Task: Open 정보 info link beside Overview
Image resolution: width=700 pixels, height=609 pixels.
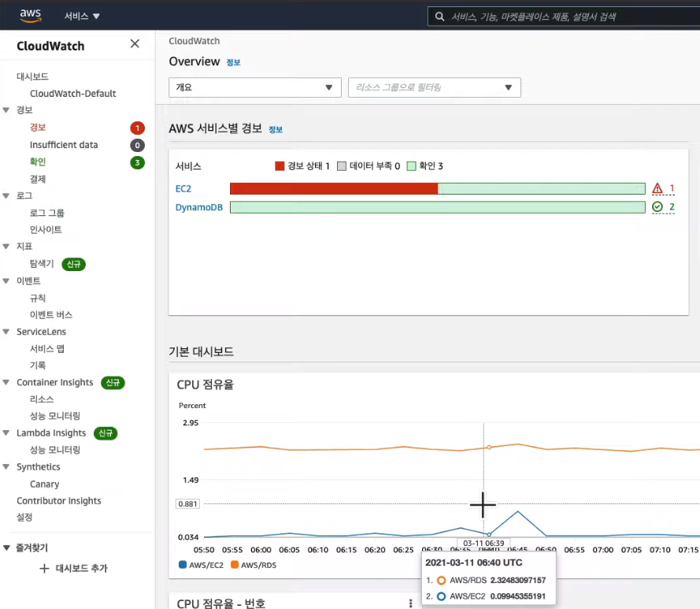Action: (234, 62)
